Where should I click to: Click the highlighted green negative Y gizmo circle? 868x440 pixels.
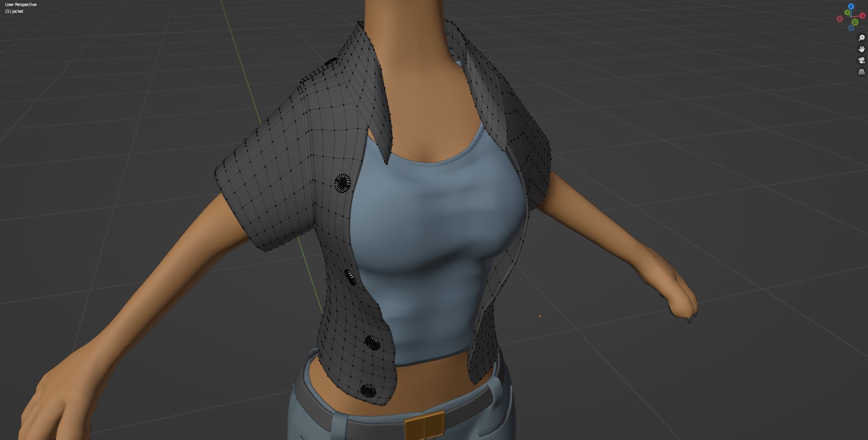click(855, 22)
